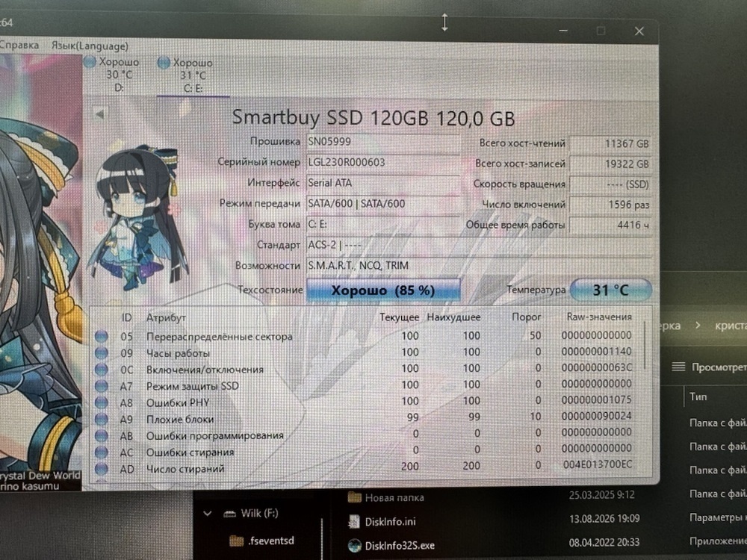Click the rotation speed value ---- (SSD)
747x560 pixels.
pos(610,184)
